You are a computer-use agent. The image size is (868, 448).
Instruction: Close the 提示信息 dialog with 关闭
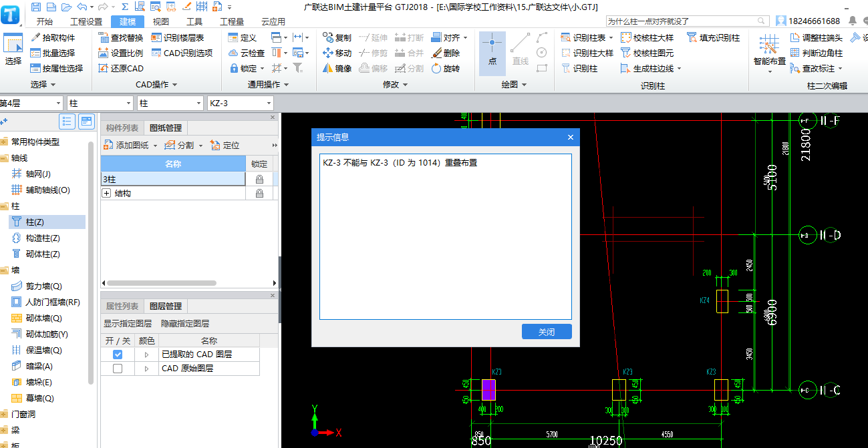tap(547, 331)
